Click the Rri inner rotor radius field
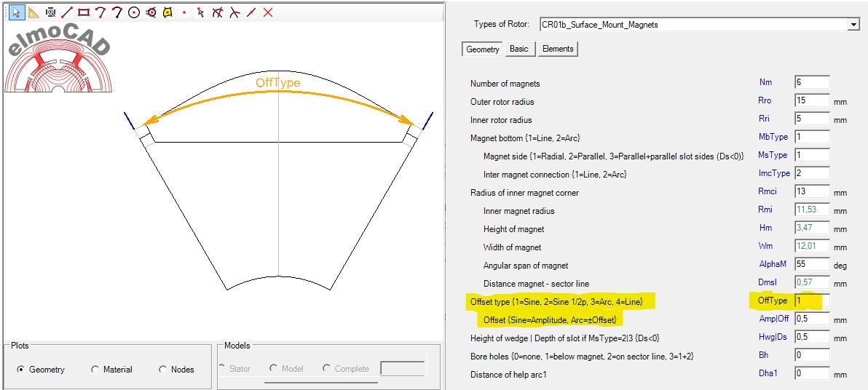 (812, 119)
